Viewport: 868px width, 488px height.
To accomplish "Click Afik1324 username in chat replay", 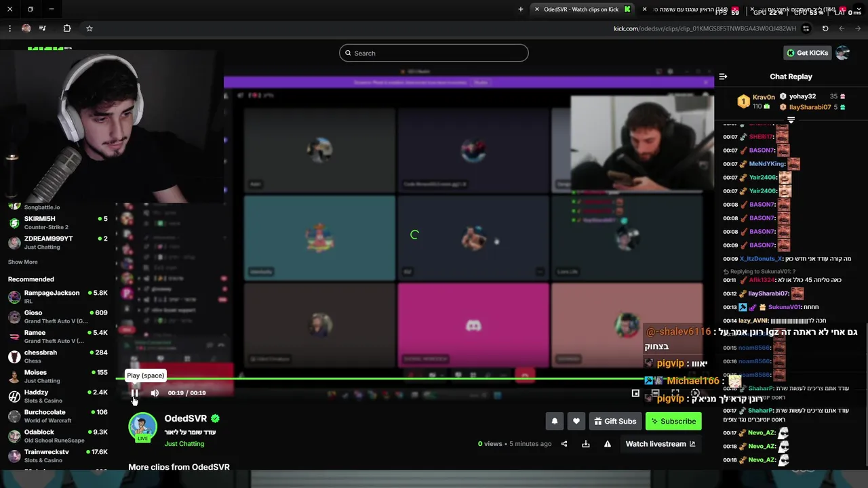I will pyautogui.click(x=762, y=280).
